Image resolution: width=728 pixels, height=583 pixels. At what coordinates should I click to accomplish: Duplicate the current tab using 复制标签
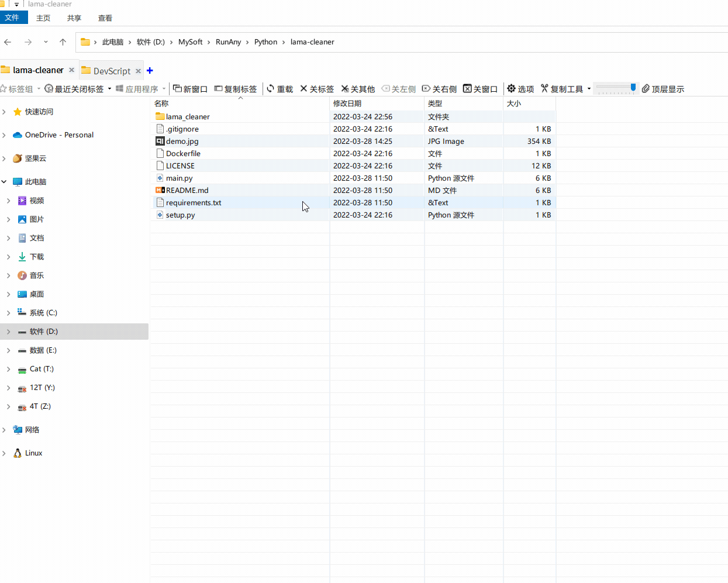tap(236, 88)
